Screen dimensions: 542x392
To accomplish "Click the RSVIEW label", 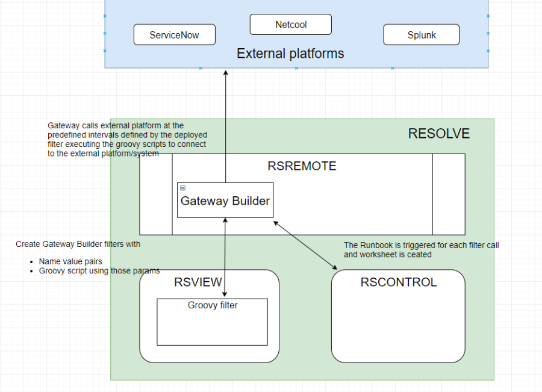I will tap(198, 282).
